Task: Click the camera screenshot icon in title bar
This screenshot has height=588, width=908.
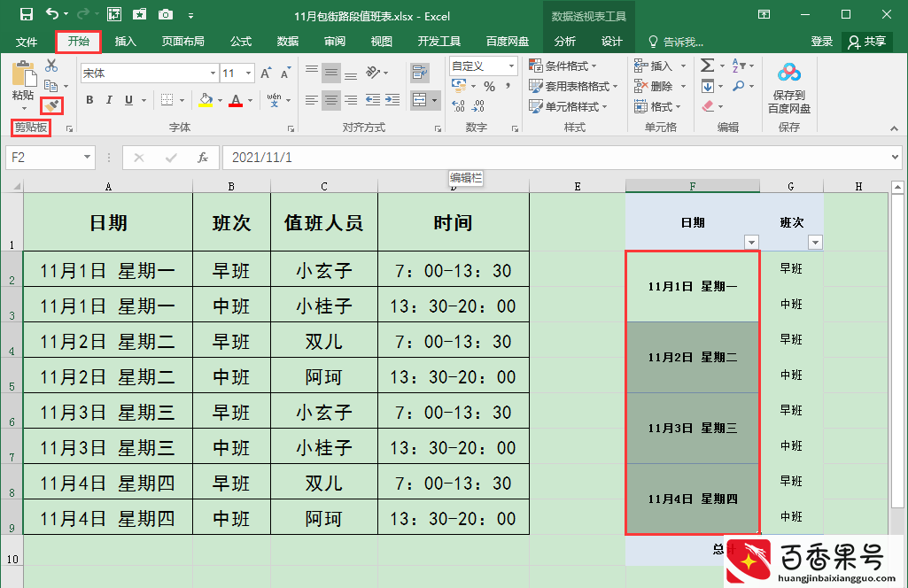Action: point(166,14)
